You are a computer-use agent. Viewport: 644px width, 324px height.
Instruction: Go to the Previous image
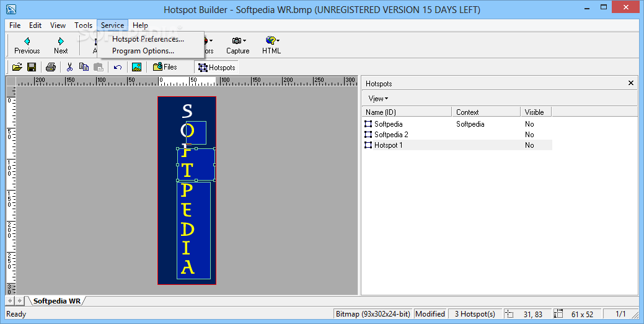27,45
